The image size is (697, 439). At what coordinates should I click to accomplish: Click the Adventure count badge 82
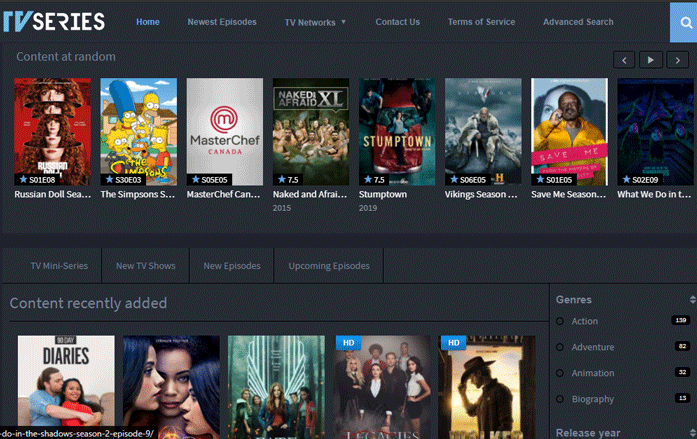point(682,346)
